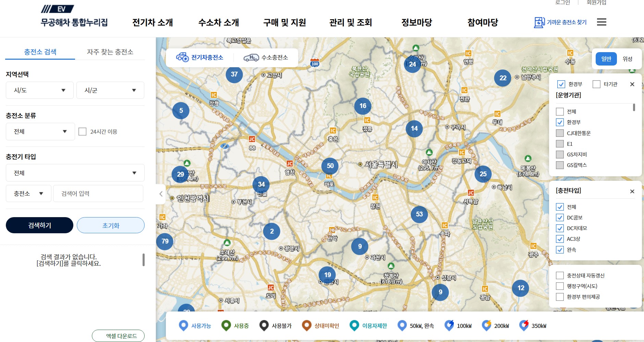The image size is (644, 342).
Task: Click the 엑셀 다운로드 link
Action: pos(118,336)
